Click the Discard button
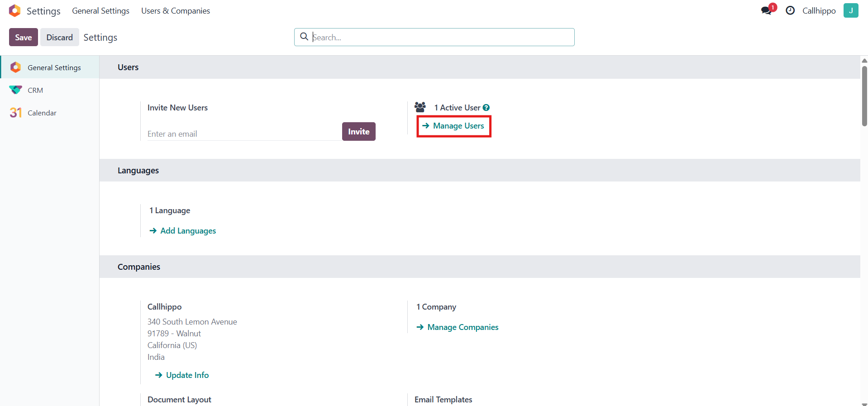 click(x=60, y=37)
